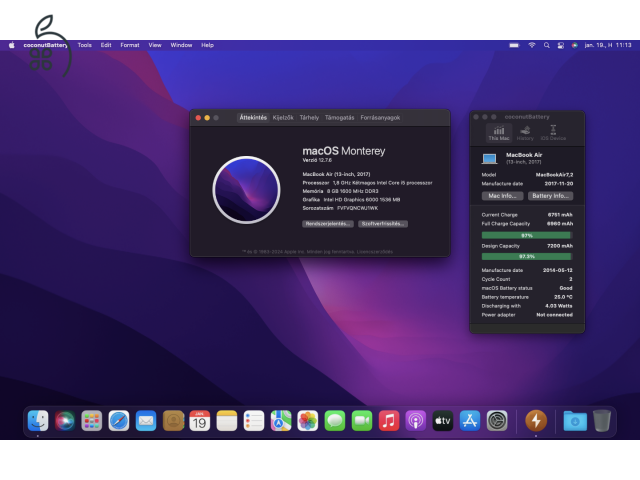The image size is (640, 480).
Task: Launch Safari from the Dock
Action: pos(119,421)
